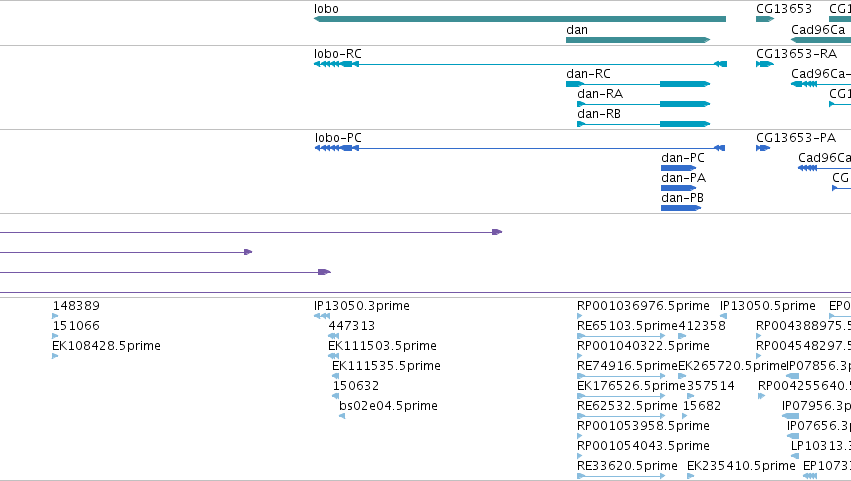Select the EK111535.5prime EST label

(x=386, y=366)
